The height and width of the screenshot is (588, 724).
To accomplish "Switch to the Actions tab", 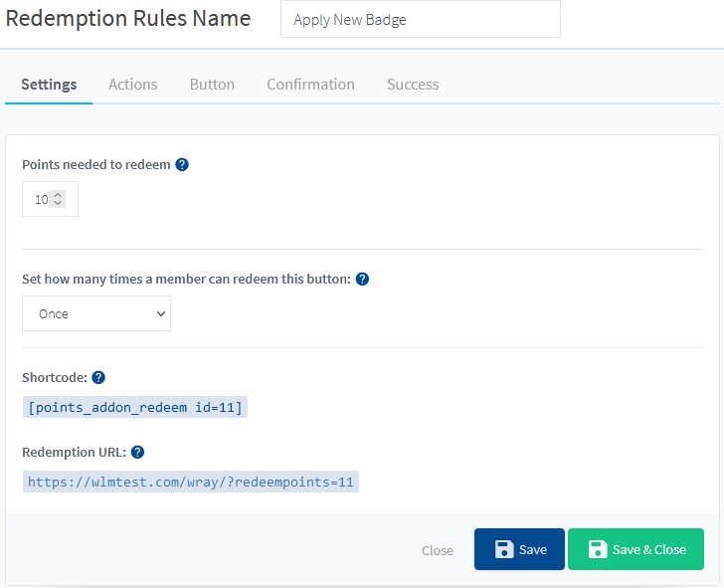I will tap(133, 84).
